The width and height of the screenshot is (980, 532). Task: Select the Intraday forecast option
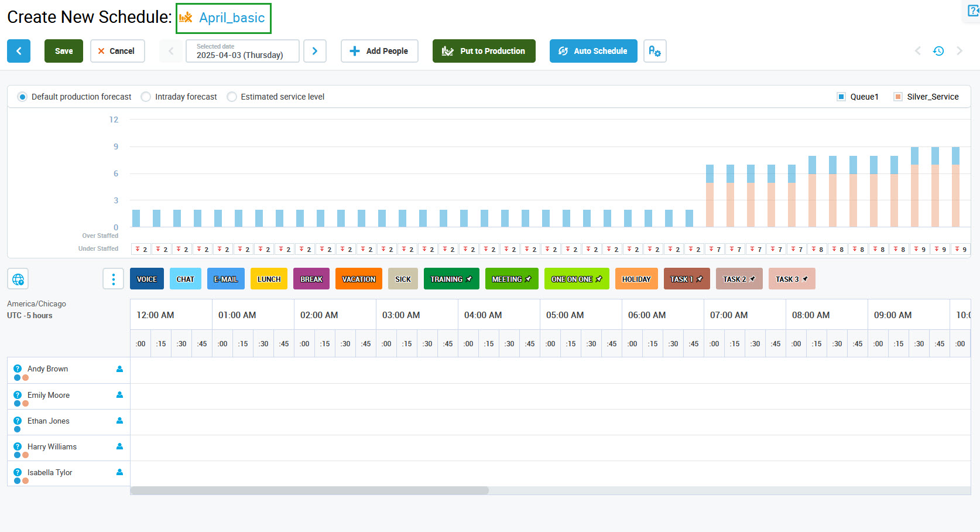tap(146, 97)
